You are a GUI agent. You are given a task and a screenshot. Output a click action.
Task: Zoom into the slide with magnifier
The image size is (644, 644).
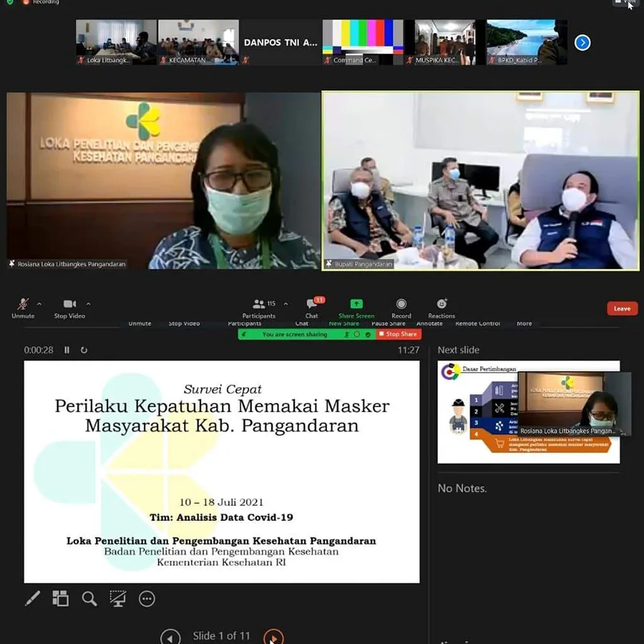click(x=89, y=598)
